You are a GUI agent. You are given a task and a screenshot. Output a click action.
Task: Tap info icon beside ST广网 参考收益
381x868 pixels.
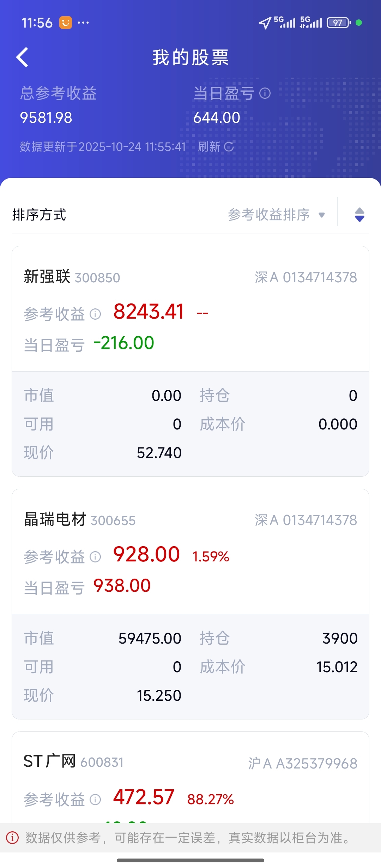point(95,799)
